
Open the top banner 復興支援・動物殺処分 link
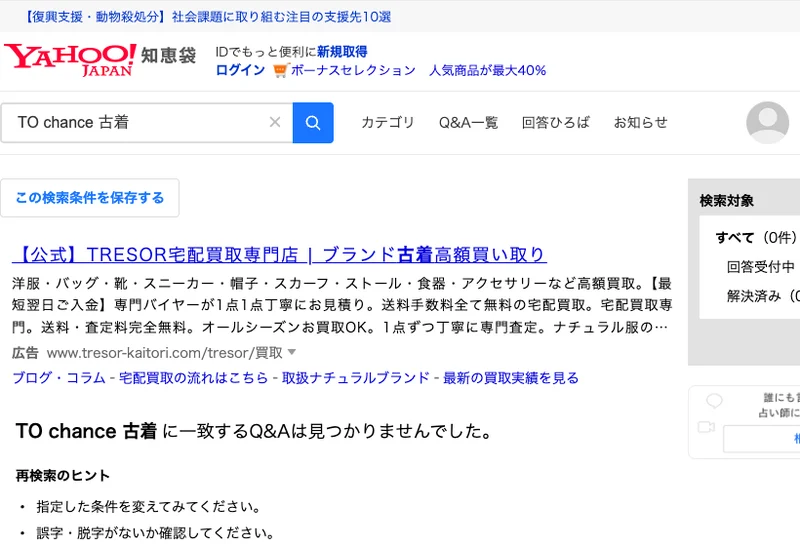[x=208, y=17]
